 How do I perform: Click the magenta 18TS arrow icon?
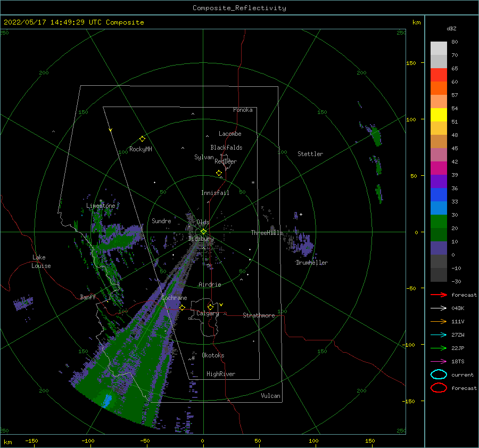439,362
